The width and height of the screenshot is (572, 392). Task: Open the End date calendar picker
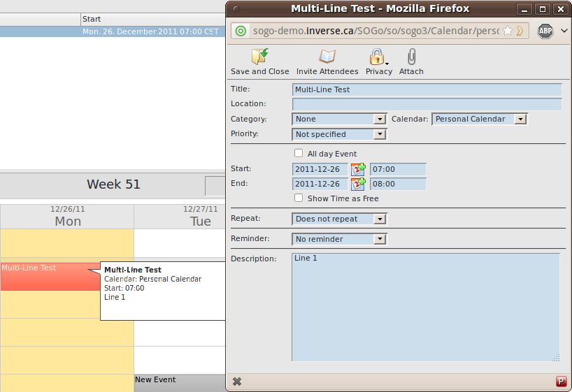coord(358,184)
